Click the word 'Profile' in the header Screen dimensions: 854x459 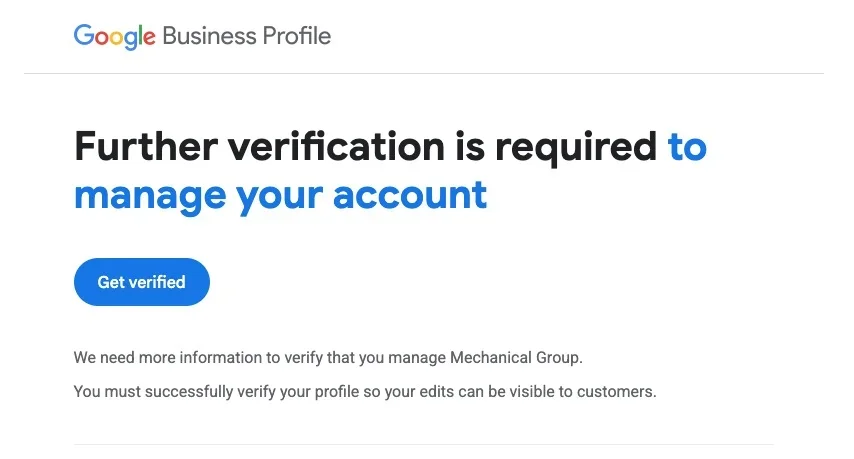[x=296, y=36]
